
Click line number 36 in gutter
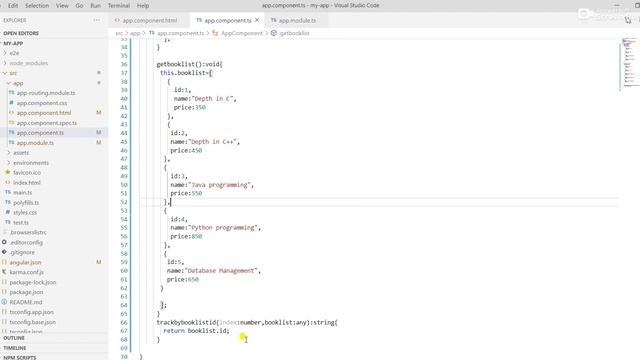tap(124, 64)
